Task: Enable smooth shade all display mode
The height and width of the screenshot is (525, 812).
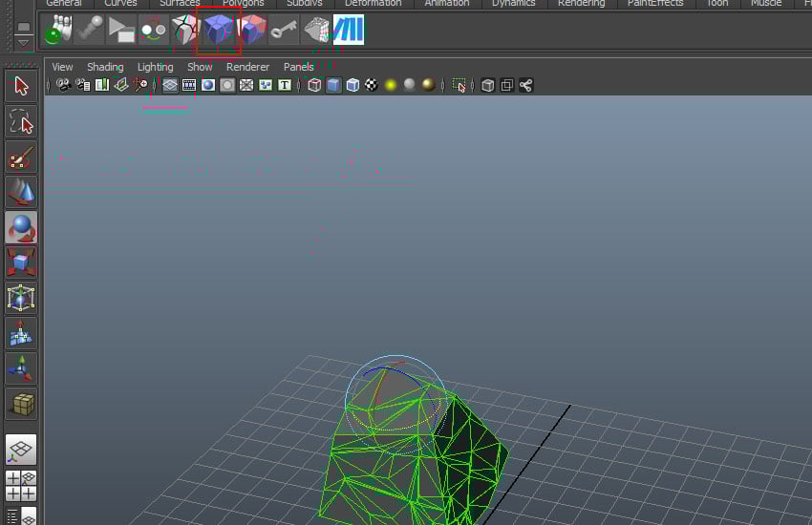Action: (x=333, y=85)
